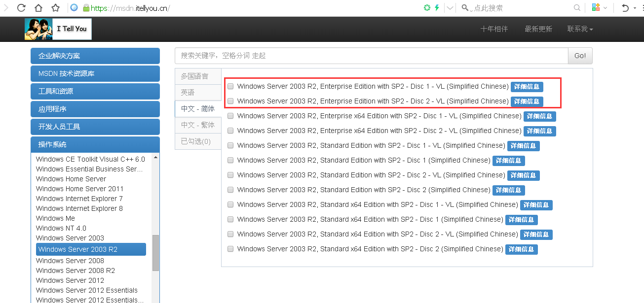Show 详细信息 for Enterprise x64 Disc 2 - VL
Image resolution: width=644 pixels, height=303 pixels.
coord(540,131)
